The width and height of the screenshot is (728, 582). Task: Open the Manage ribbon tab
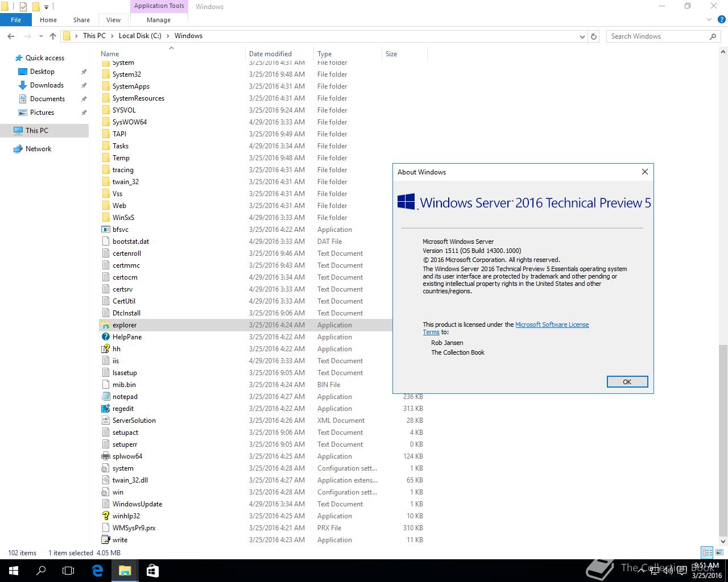tap(159, 19)
